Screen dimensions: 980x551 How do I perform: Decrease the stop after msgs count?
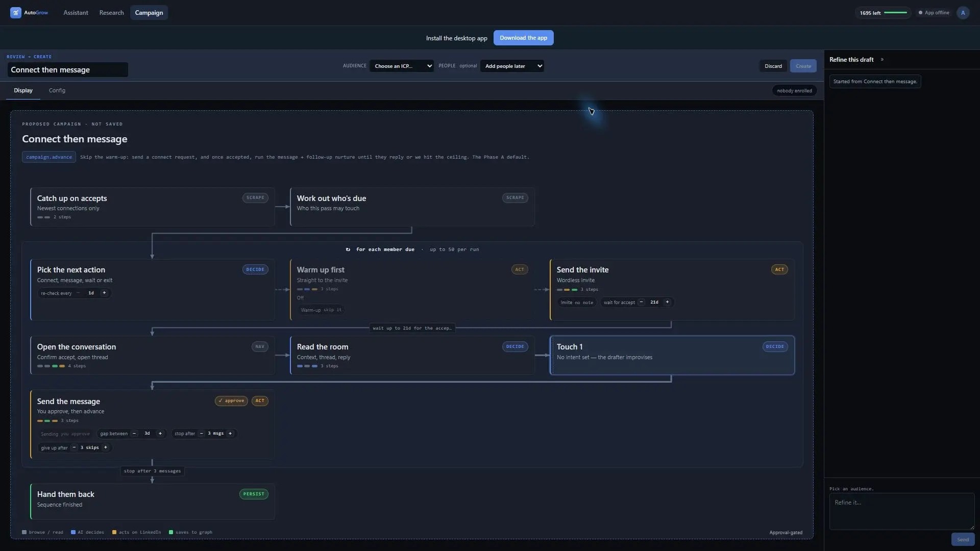[x=202, y=434]
